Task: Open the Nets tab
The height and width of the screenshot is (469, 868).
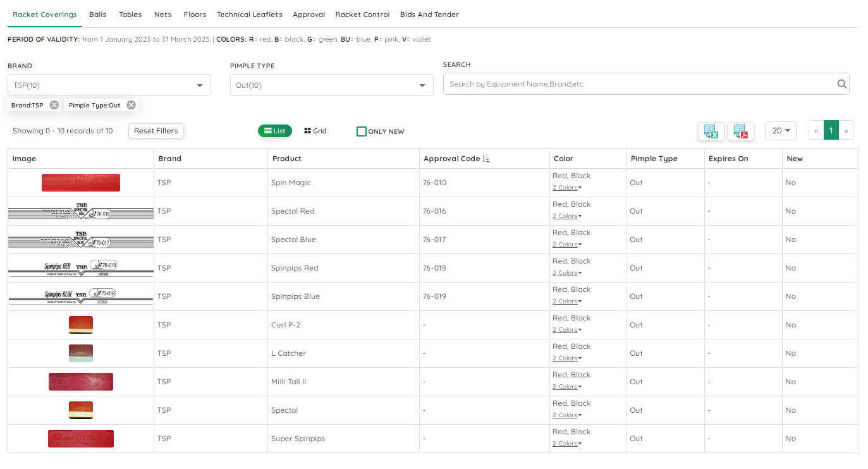Action: pyautogui.click(x=162, y=15)
